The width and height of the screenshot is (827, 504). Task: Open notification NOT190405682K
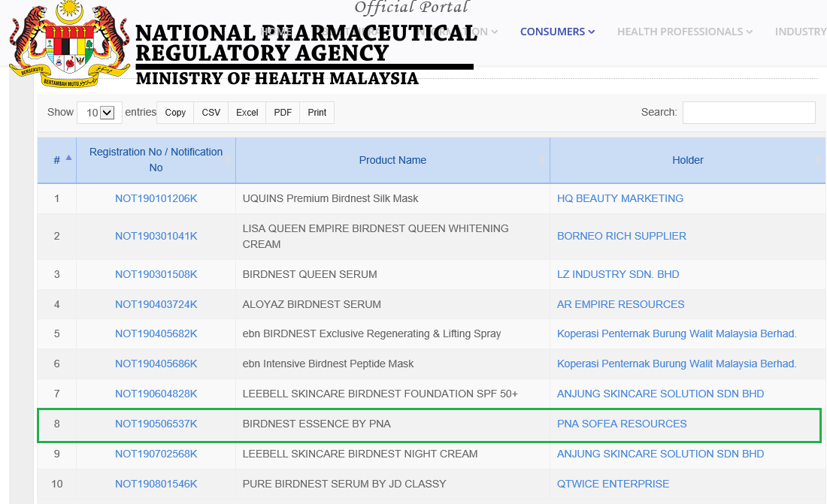pos(156,334)
